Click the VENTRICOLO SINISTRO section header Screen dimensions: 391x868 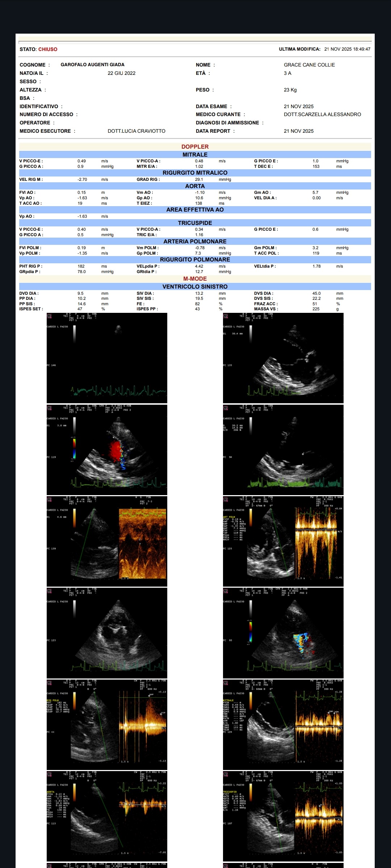pyautogui.click(x=195, y=286)
